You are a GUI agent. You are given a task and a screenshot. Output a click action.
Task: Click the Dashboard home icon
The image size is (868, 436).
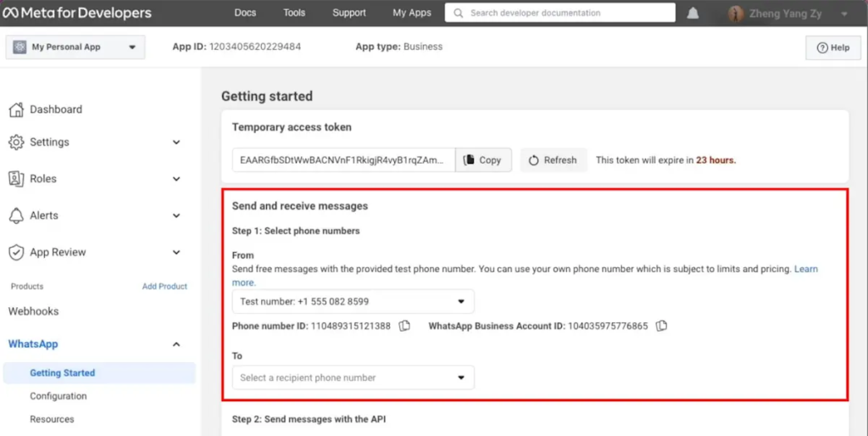(16, 109)
